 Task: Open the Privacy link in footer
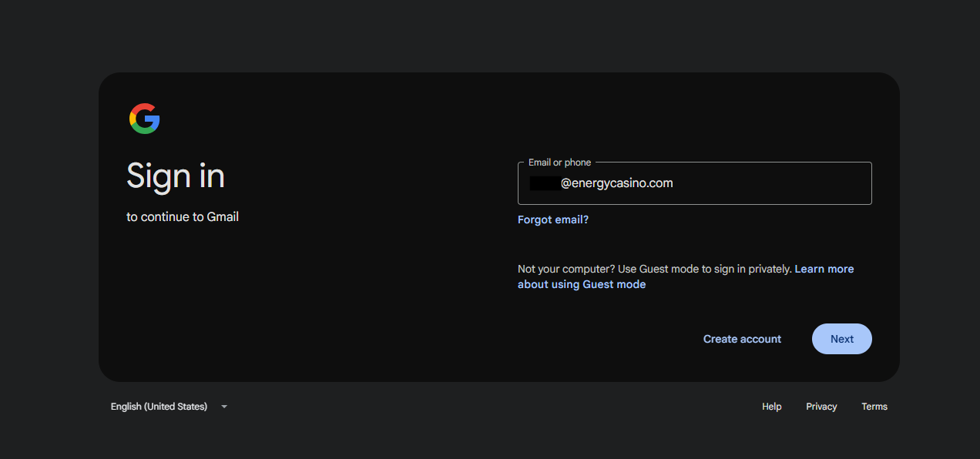821,407
